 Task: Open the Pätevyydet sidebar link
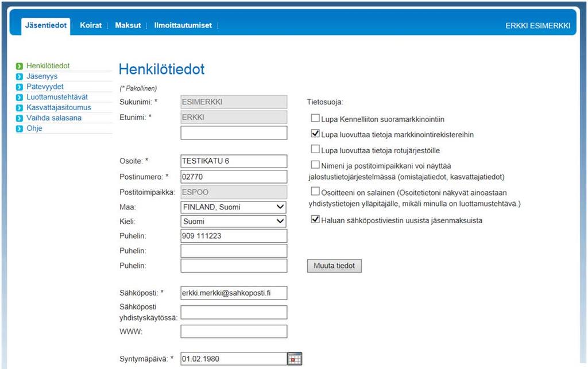(45, 87)
